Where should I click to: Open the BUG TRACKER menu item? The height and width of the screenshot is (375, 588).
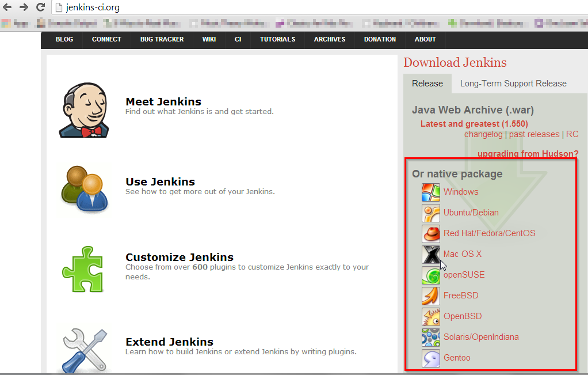click(162, 39)
